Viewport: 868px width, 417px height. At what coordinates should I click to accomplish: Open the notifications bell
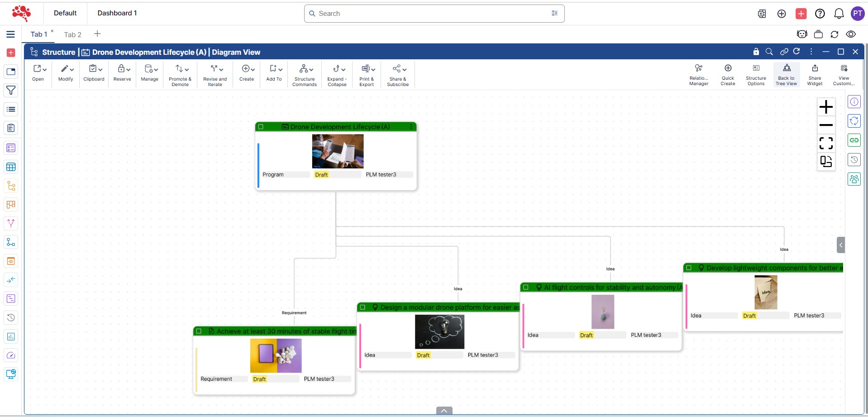click(839, 14)
